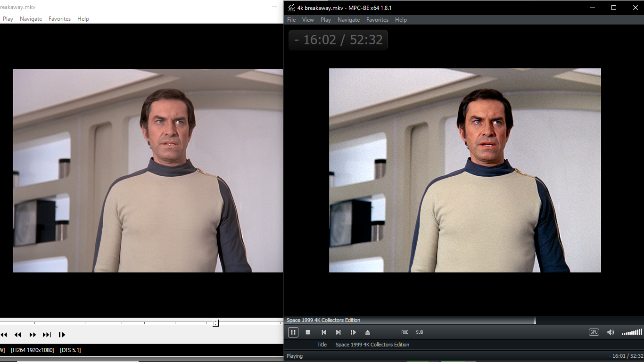Click the DTS 5.1 status text
Image resolution: width=644 pixels, height=362 pixels.
coord(71,350)
